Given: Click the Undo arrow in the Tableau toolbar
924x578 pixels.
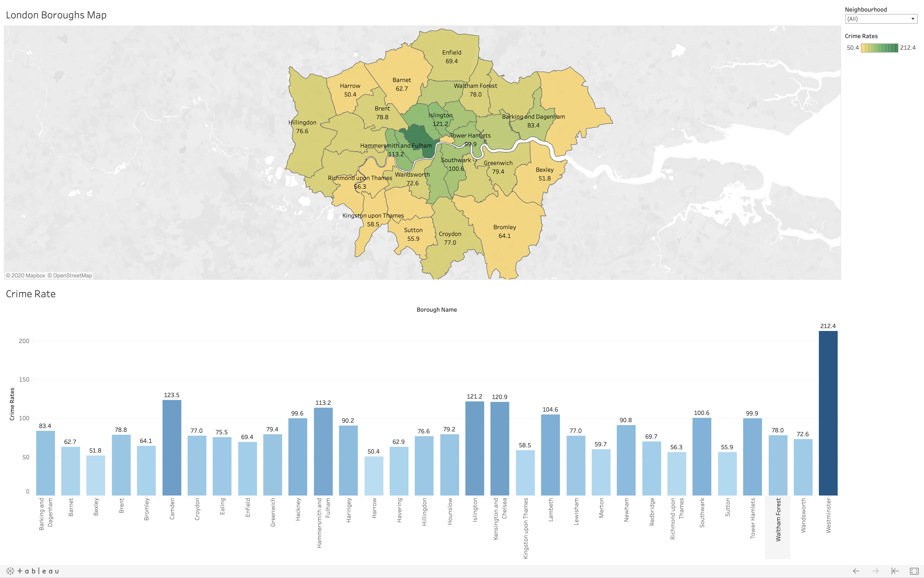Looking at the screenshot, I should click(x=856, y=571).
